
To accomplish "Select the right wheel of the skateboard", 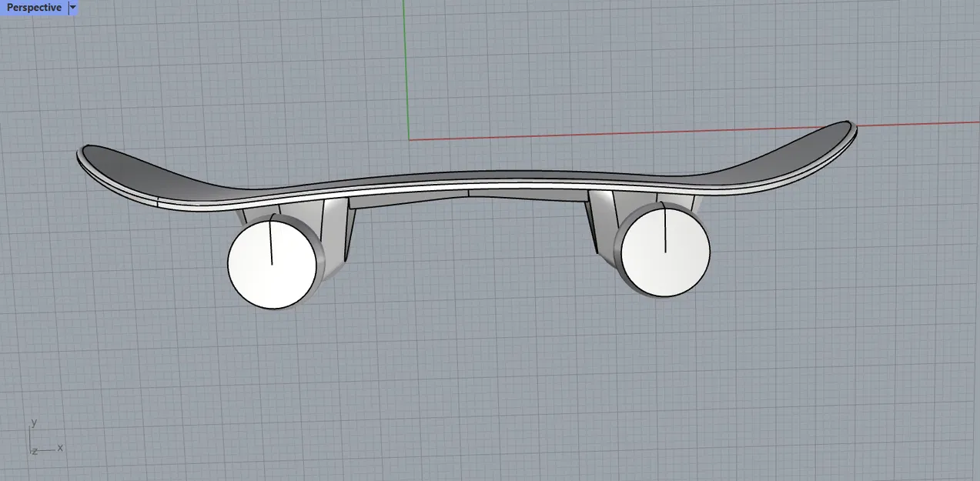I will pyautogui.click(x=664, y=252).
